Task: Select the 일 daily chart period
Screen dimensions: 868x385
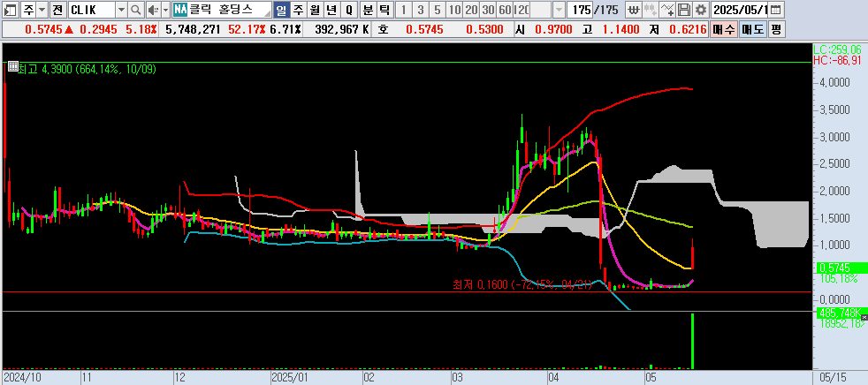Action: pyautogui.click(x=281, y=10)
